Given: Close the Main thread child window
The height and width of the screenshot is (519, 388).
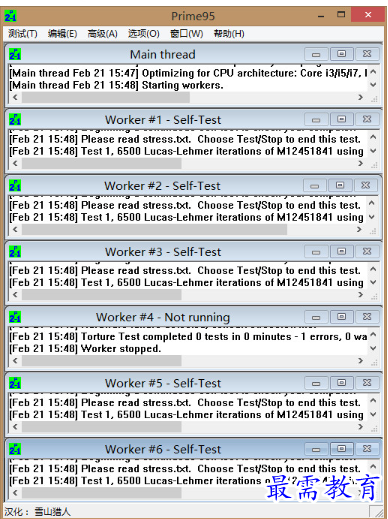Looking at the screenshot, I should tap(367, 54).
